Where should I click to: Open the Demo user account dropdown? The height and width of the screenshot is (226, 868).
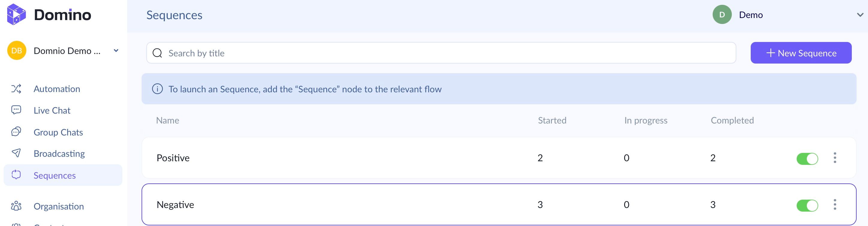coord(860,15)
